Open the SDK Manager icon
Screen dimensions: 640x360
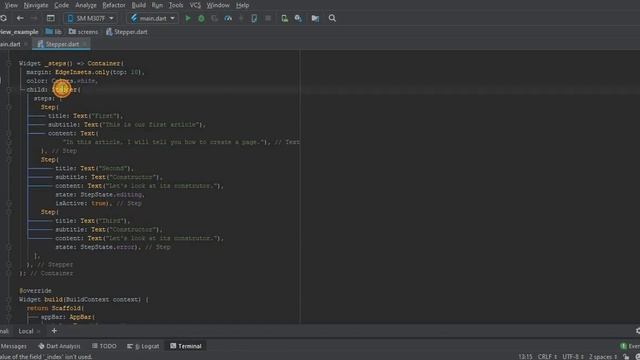[298, 18]
